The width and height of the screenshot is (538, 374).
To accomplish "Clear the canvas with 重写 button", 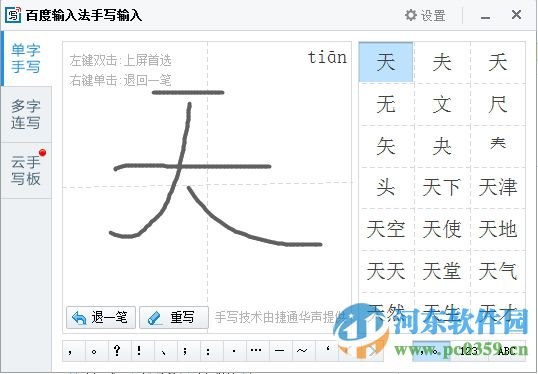I will pos(174,317).
